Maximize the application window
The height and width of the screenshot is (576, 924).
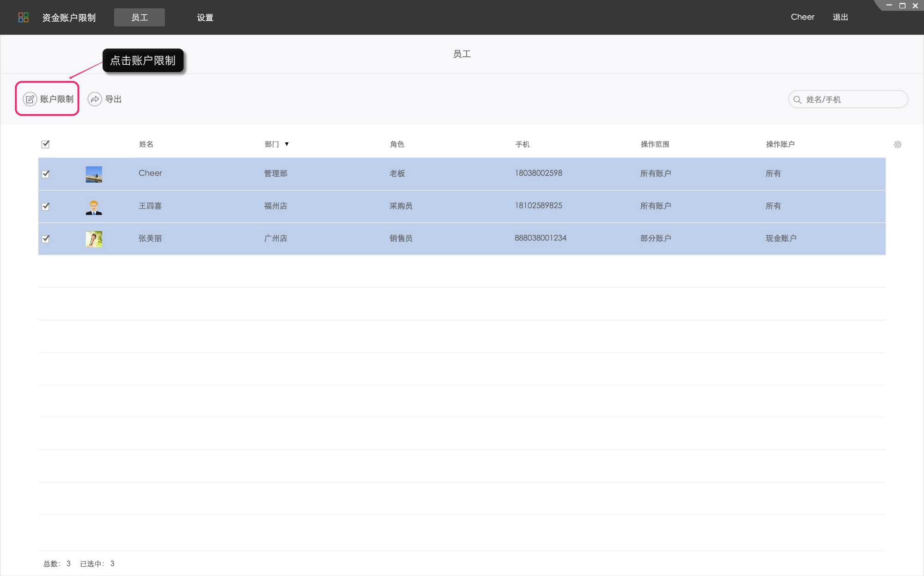[902, 6]
